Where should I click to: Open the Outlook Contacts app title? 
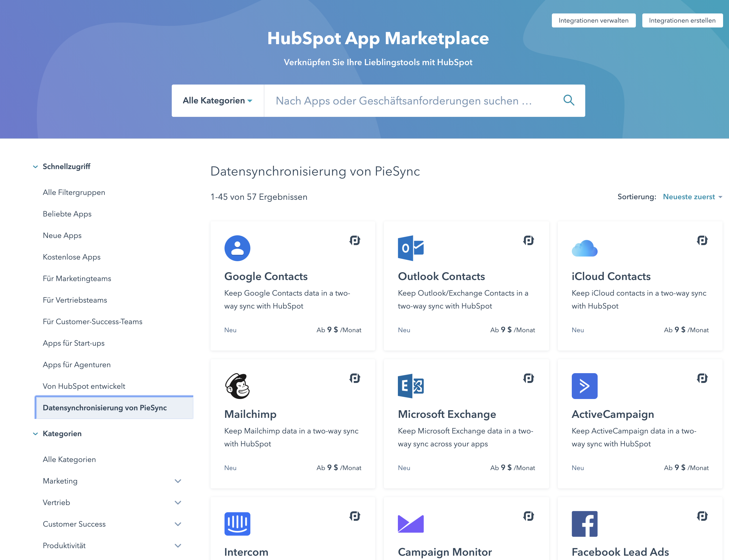point(441,276)
